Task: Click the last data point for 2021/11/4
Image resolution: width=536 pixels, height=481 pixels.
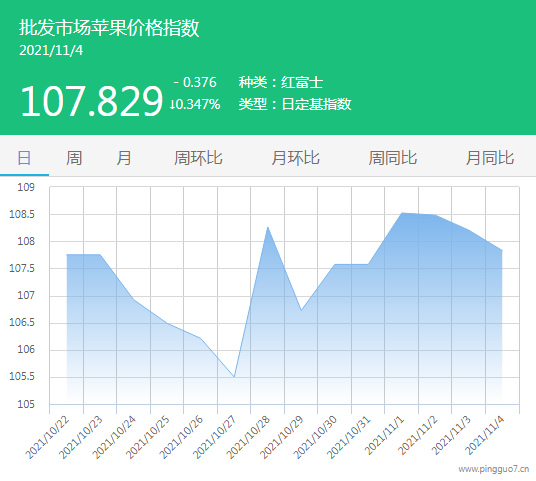Action: [x=502, y=250]
